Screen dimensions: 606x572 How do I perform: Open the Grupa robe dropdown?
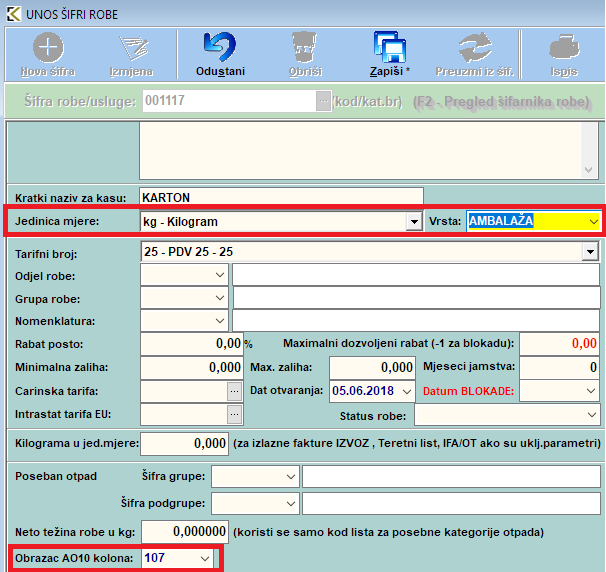pyautogui.click(x=220, y=298)
